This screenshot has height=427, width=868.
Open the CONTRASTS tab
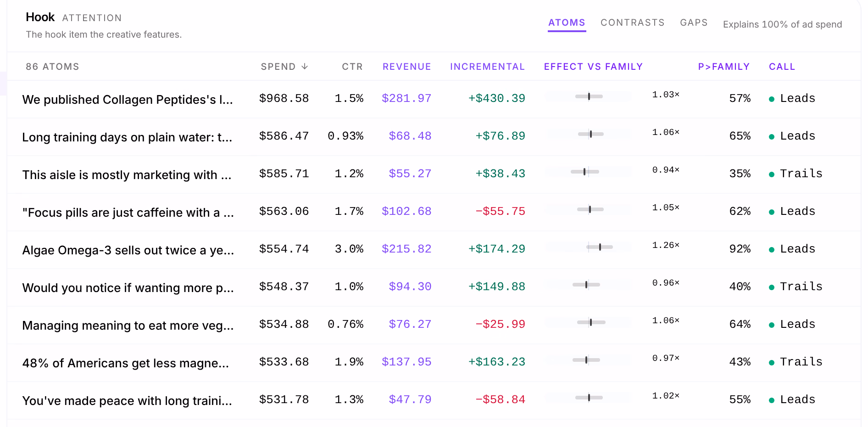(632, 22)
